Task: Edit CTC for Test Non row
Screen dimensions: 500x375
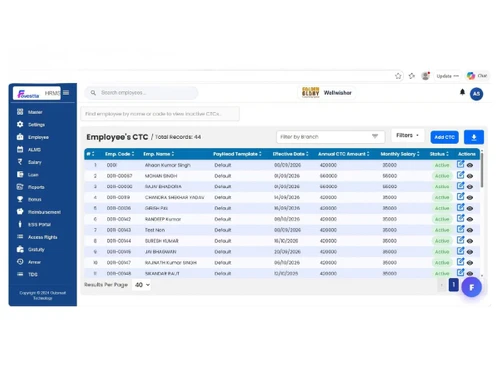Action: tap(460, 229)
